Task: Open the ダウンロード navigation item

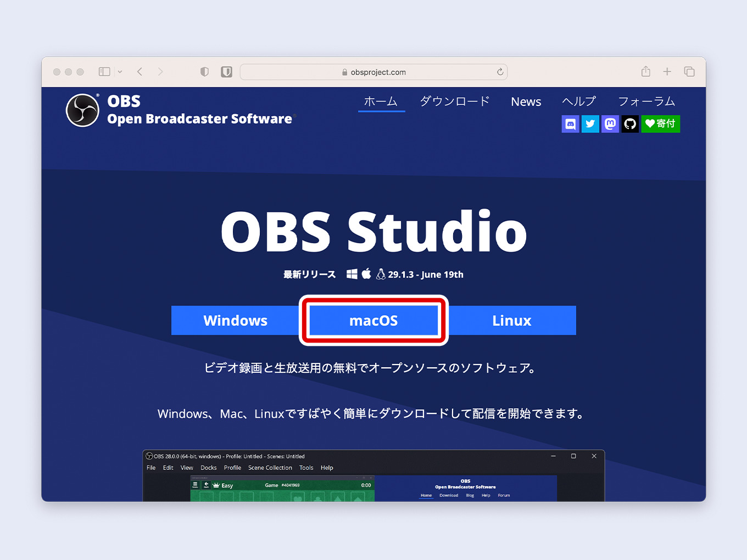Action: click(455, 102)
